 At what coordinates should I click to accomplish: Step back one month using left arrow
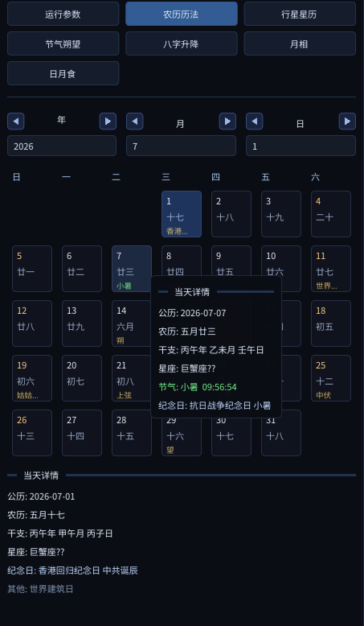(x=135, y=121)
